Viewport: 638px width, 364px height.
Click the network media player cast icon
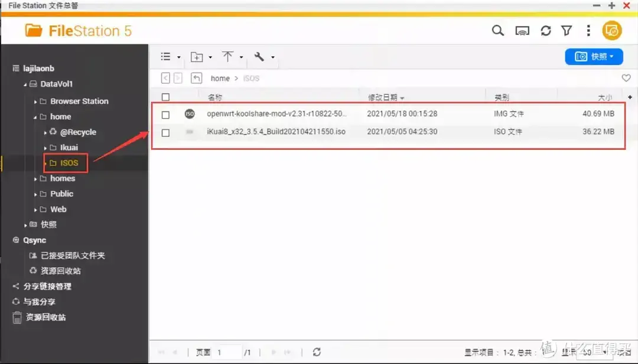coord(522,30)
